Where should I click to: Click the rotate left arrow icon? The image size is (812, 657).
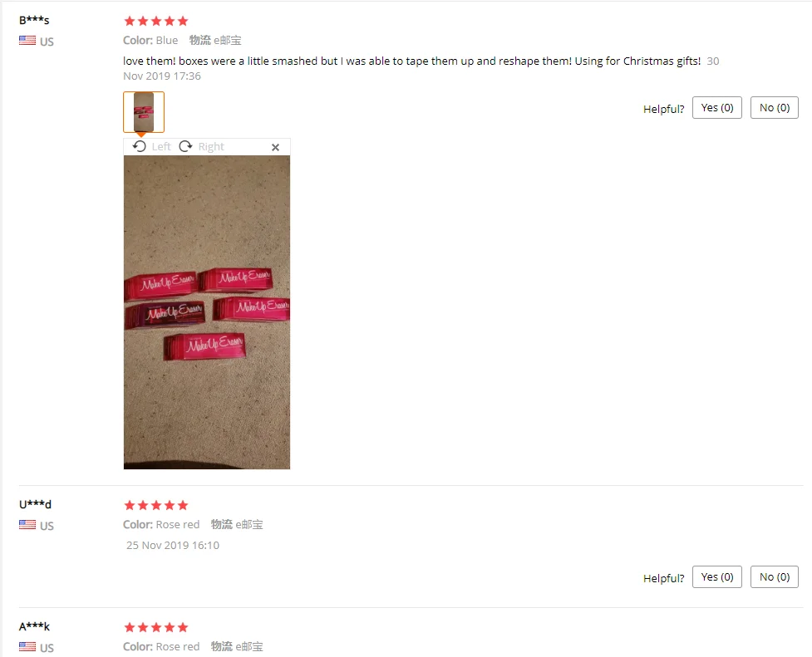140,146
